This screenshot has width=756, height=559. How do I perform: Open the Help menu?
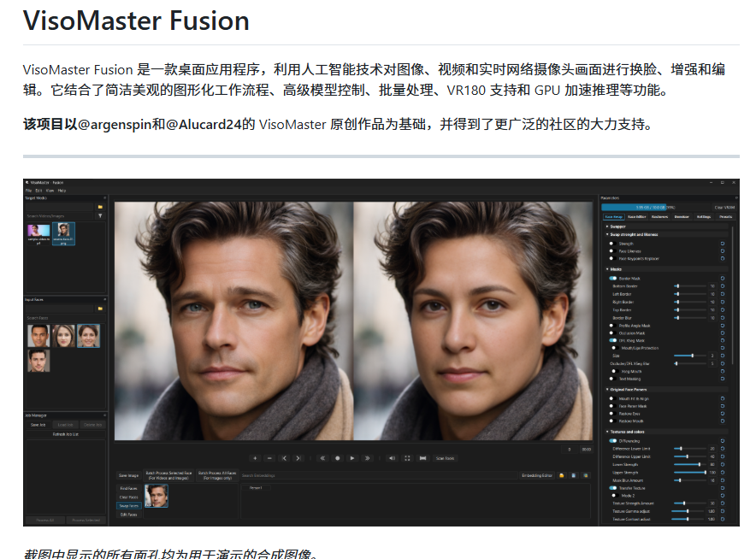tap(62, 191)
